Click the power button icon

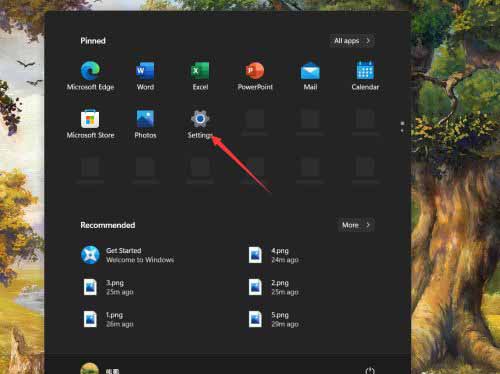click(x=370, y=371)
